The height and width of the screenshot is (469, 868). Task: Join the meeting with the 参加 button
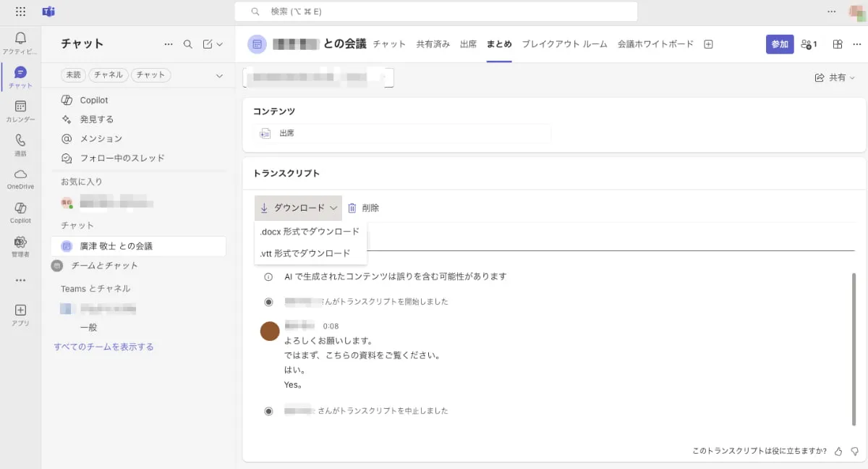(x=780, y=43)
